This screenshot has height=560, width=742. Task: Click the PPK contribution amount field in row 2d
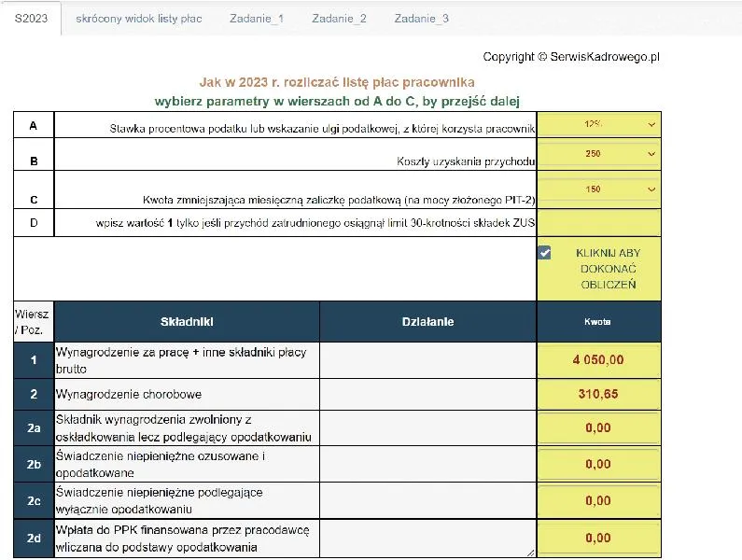pyautogui.click(x=598, y=539)
